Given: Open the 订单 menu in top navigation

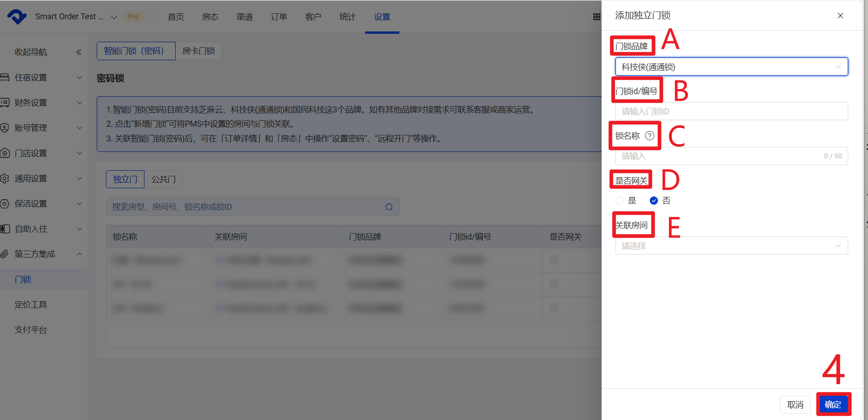Looking at the screenshot, I should [x=279, y=17].
